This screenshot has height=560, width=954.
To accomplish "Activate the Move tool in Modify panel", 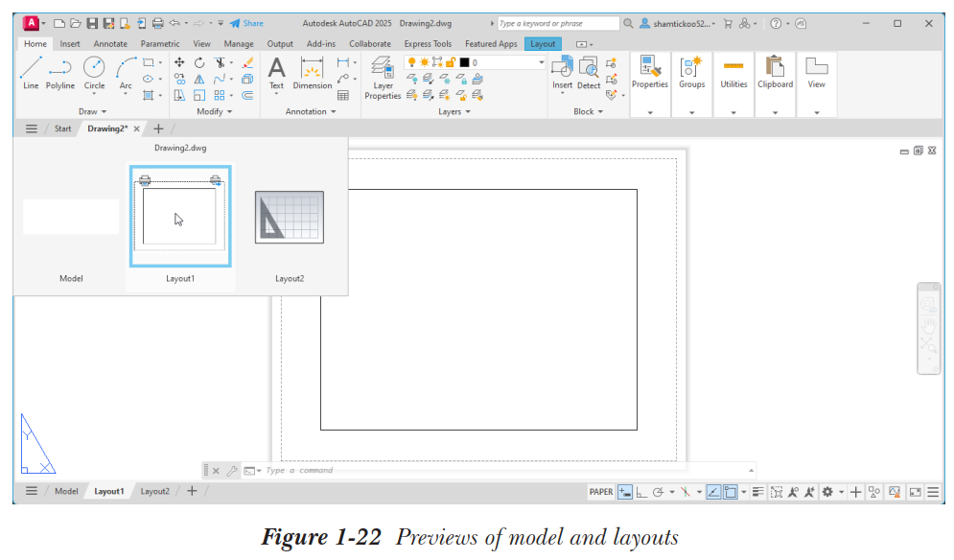I will click(179, 62).
